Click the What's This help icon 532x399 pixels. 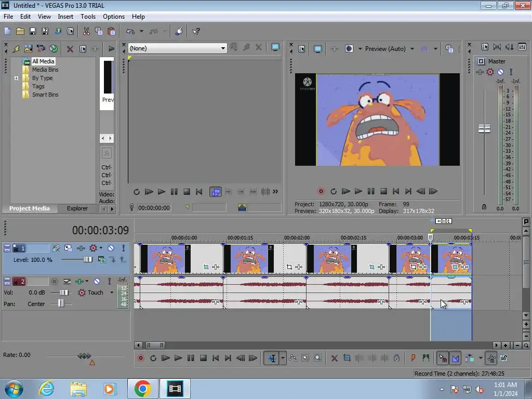(196, 31)
